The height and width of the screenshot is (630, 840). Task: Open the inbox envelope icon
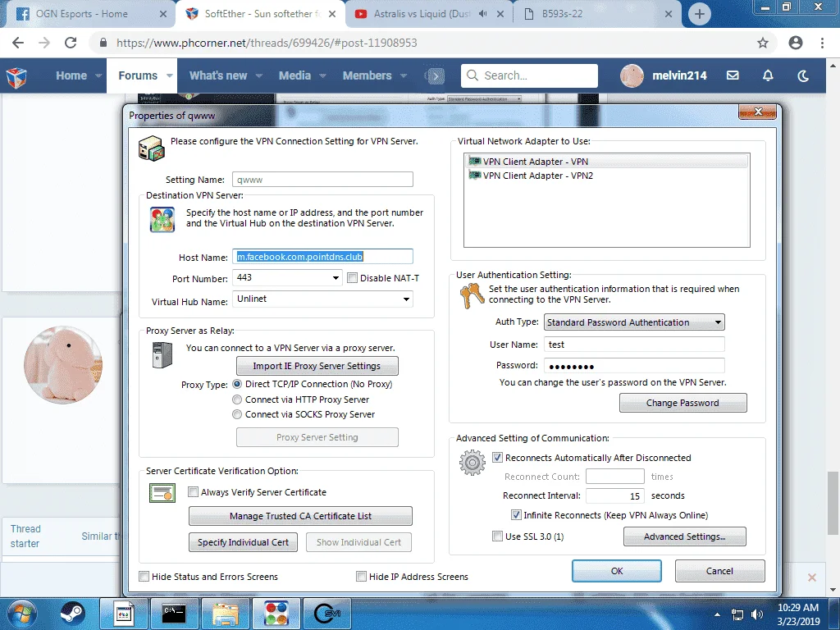(x=733, y=75)
